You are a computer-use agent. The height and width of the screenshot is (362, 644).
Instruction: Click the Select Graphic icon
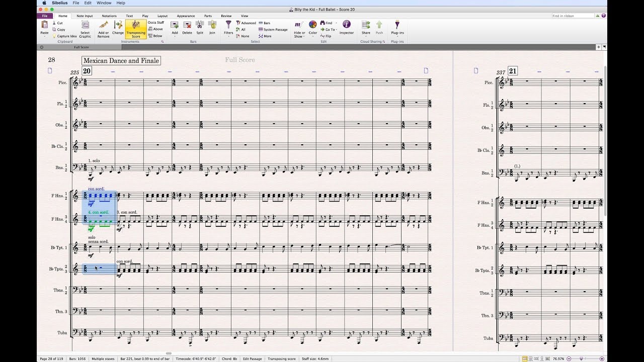(x=85, y=25)
